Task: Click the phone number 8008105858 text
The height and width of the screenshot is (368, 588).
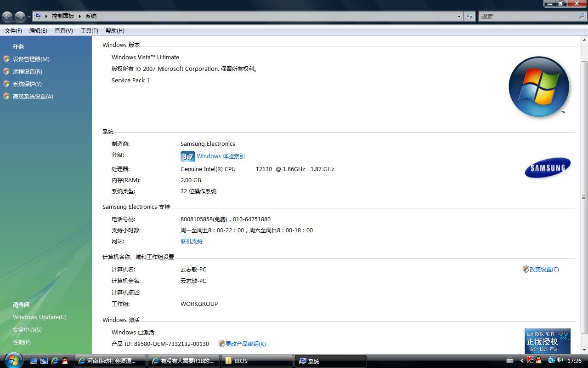Action: click(197, 219)
